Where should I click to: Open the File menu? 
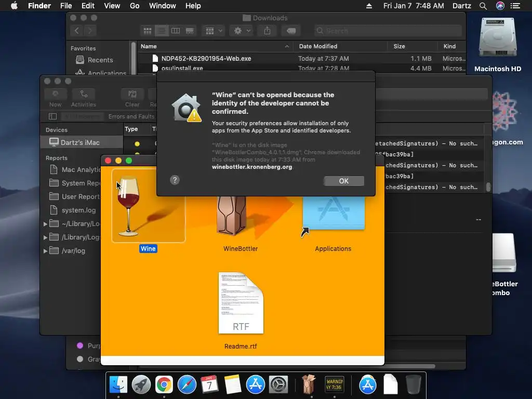point(66,6)
